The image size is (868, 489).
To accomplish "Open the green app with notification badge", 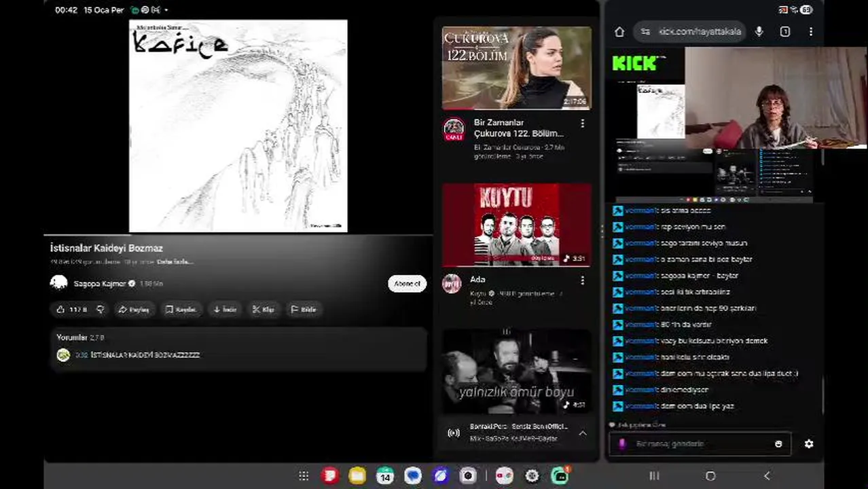I will point(560,475).
